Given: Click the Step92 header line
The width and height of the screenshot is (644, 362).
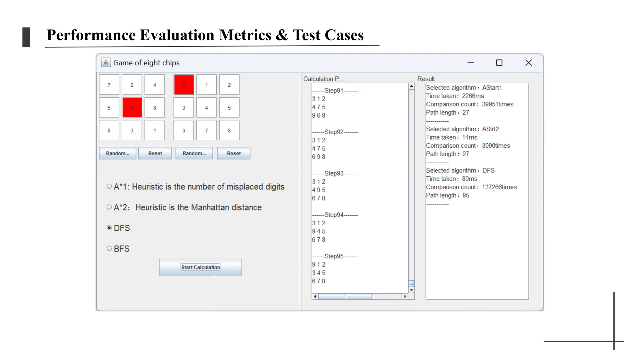Looking at the screenshot, I should coord(335,132).
